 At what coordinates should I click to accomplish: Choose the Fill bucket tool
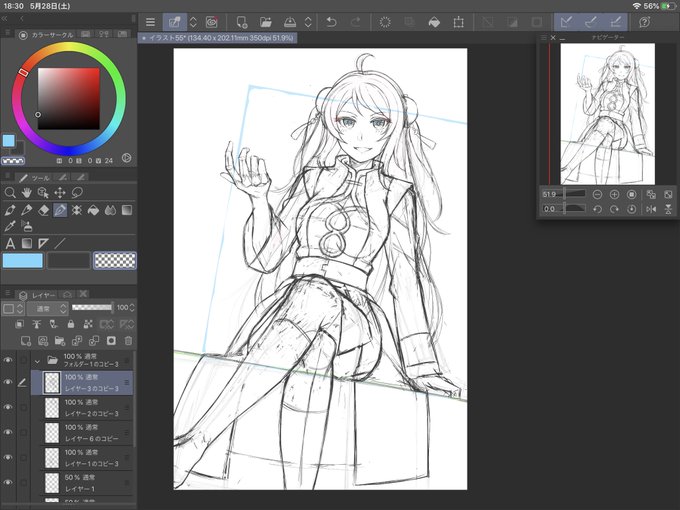tap(93, 211)
